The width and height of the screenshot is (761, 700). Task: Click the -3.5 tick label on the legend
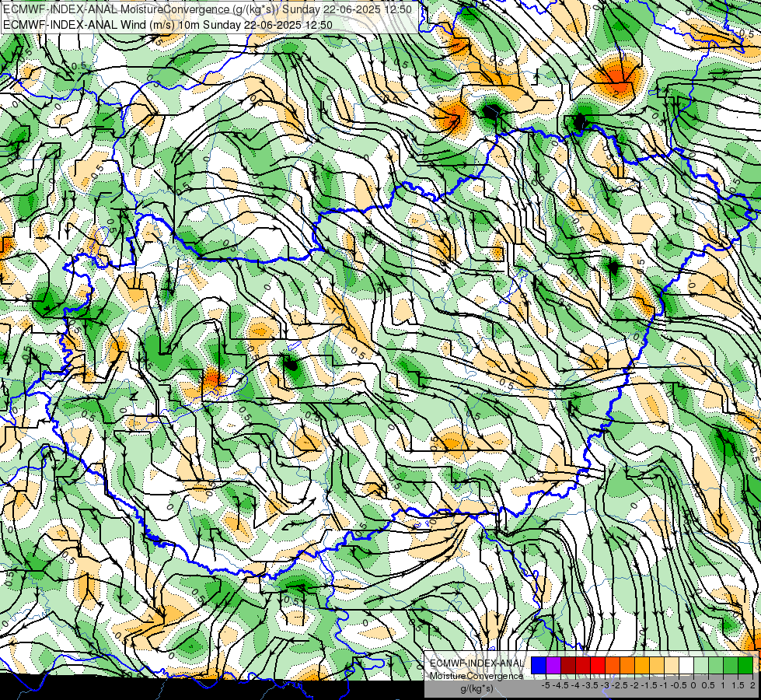coord(590,685)
